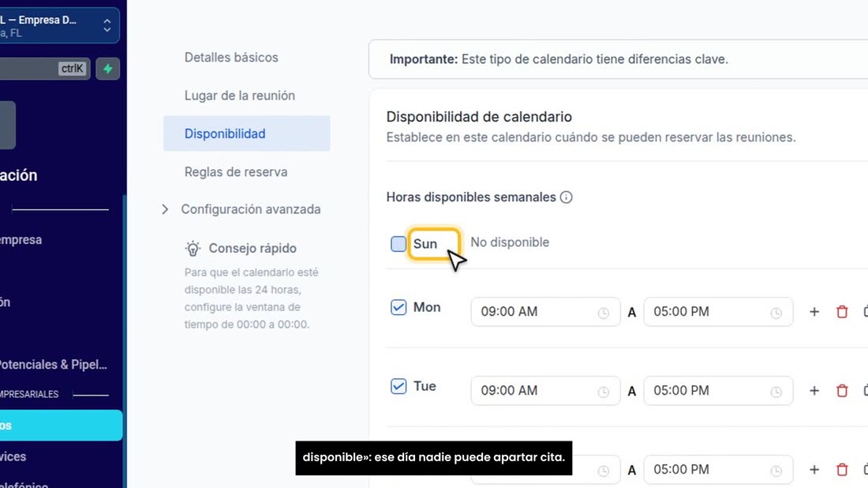Image resolution: width=868 pixels, height=488 pixels.
Task: Add a time slot to Monday
Action: [814, 312]
